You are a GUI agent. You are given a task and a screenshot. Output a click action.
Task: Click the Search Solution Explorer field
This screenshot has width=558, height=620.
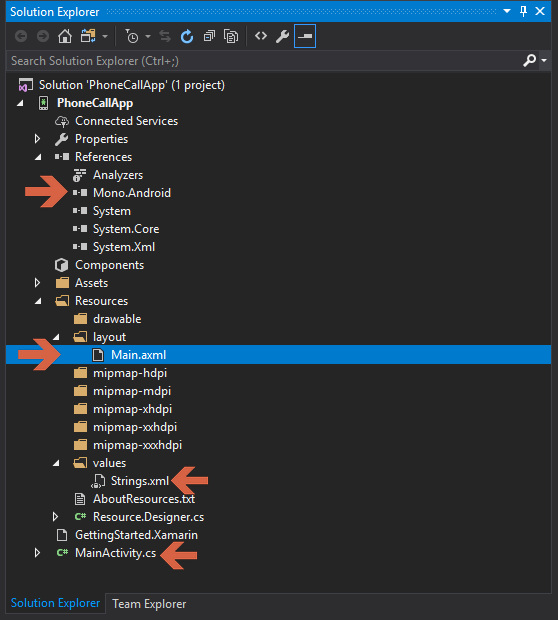tap(265, 61)
